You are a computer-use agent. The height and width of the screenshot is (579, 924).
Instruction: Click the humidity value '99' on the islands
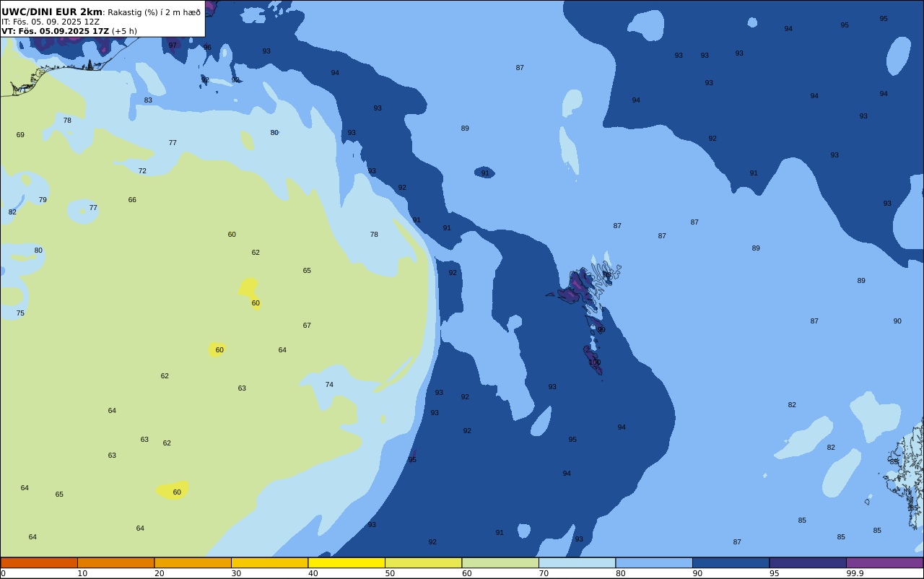pos(601,330)
